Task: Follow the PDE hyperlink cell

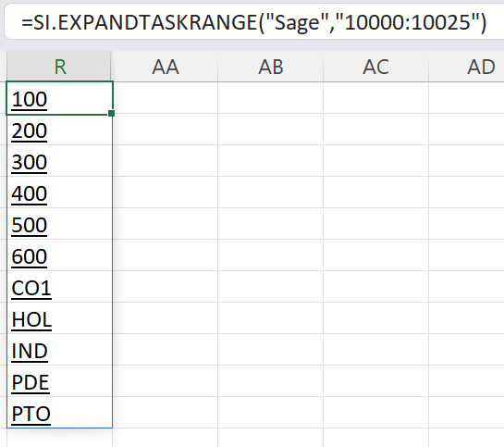Action: point(31,382)
